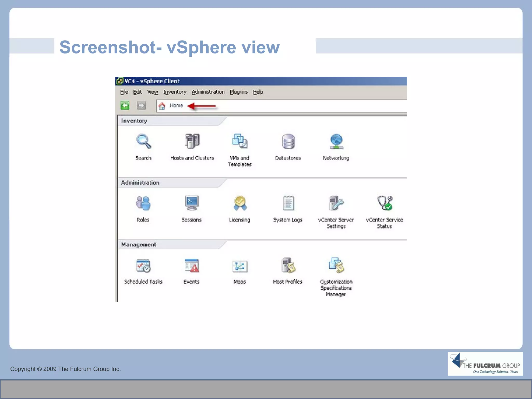
Task: Open the View menu
Action: pyautogui.click(x=153, y=92)
